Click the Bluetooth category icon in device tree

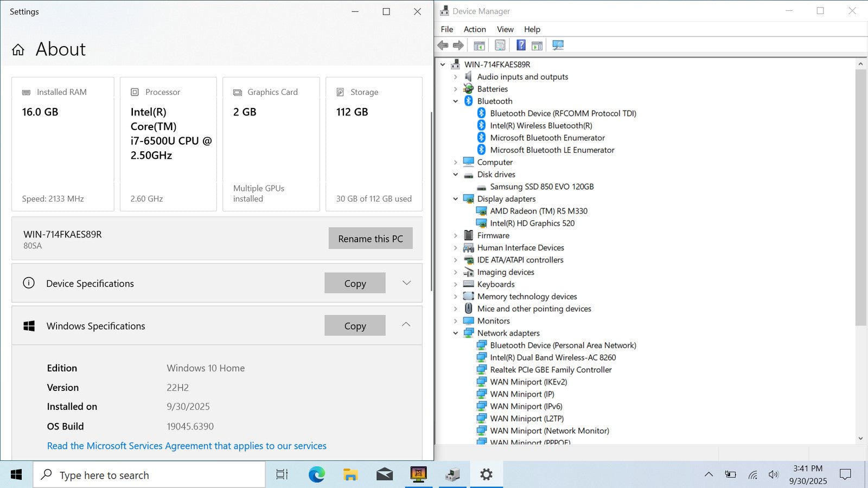click(469, 101)
